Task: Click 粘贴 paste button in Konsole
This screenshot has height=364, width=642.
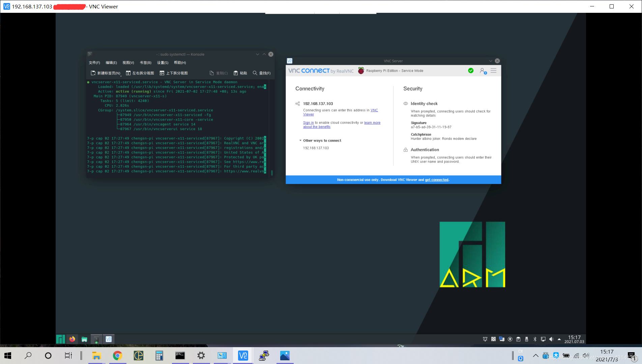Action: 240,73
